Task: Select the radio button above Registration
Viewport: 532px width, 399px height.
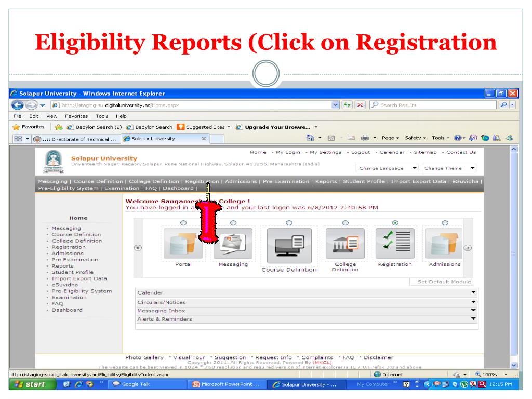Action: tap(395, 223)
